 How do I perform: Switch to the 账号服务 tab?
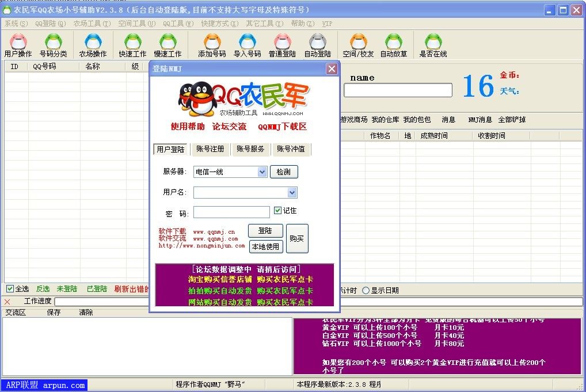250,149
